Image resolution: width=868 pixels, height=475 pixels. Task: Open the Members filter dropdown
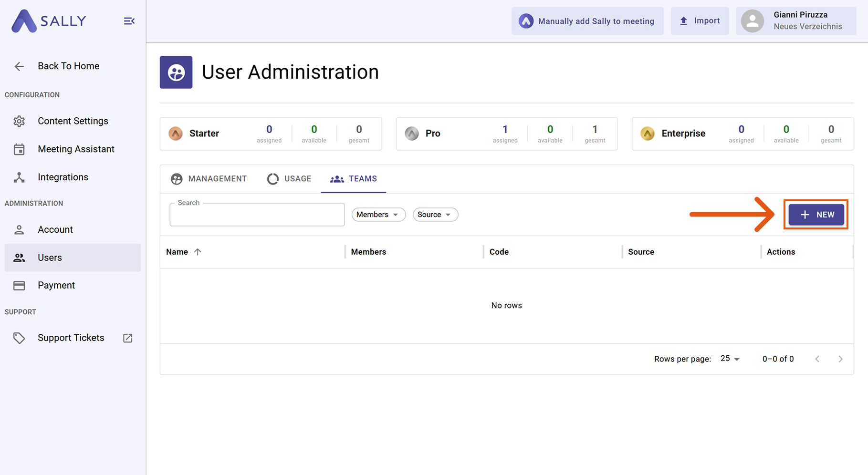(378, 215)
